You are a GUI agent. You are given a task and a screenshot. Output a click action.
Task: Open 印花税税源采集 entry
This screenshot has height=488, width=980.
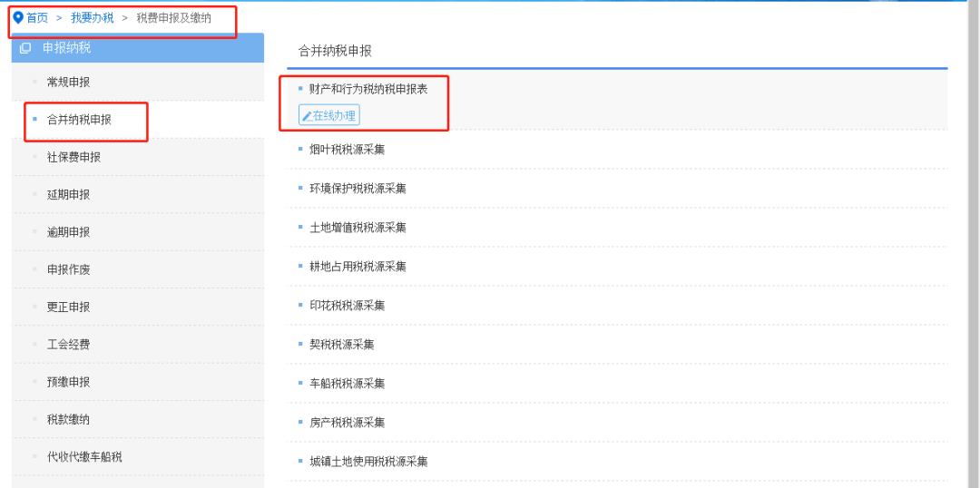click(x=347, y=306)
